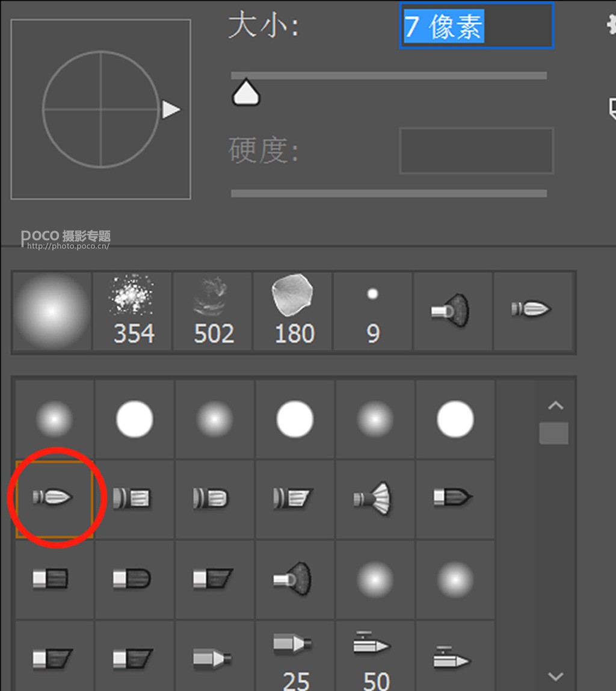Pick the pointed bristle brush in recent brushes row
This screenshot has width=616, height=691.
(533, 311)
